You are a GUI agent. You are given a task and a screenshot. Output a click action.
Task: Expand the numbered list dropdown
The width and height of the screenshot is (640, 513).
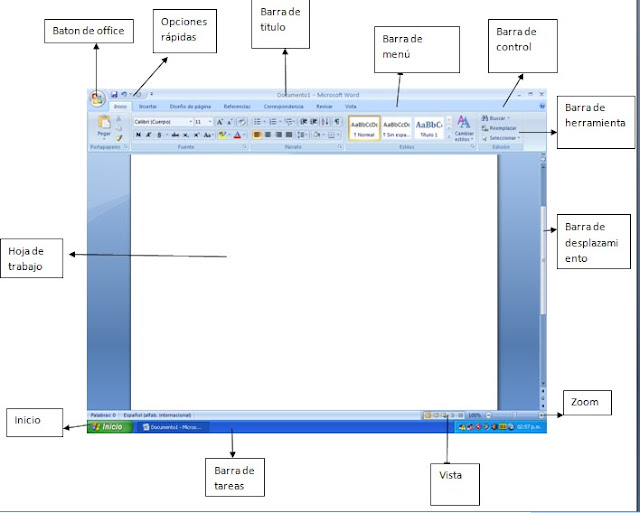pos(280,122)
